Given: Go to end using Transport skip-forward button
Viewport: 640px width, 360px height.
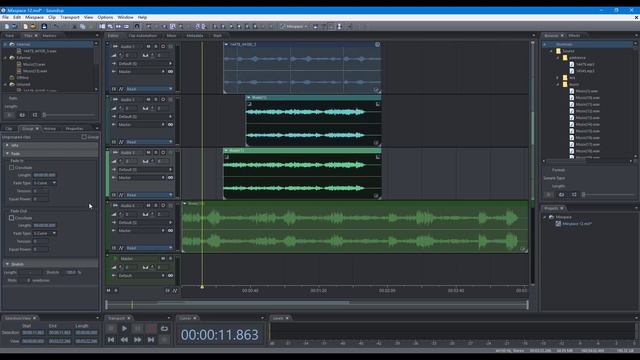Looking at the screenshot, I should 151,340.
